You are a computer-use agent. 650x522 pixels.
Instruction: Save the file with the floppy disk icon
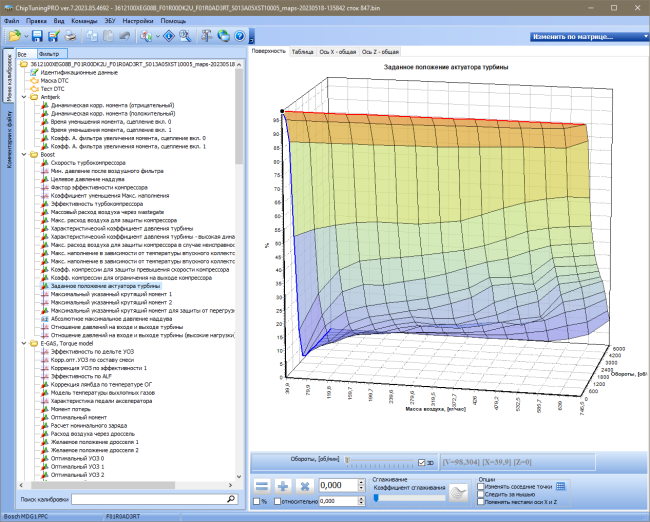37,36
